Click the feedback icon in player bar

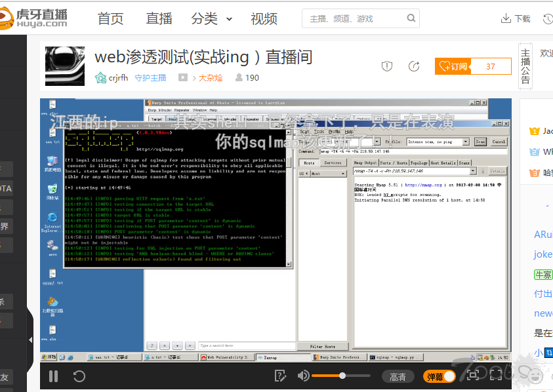(x=280, y=376)
